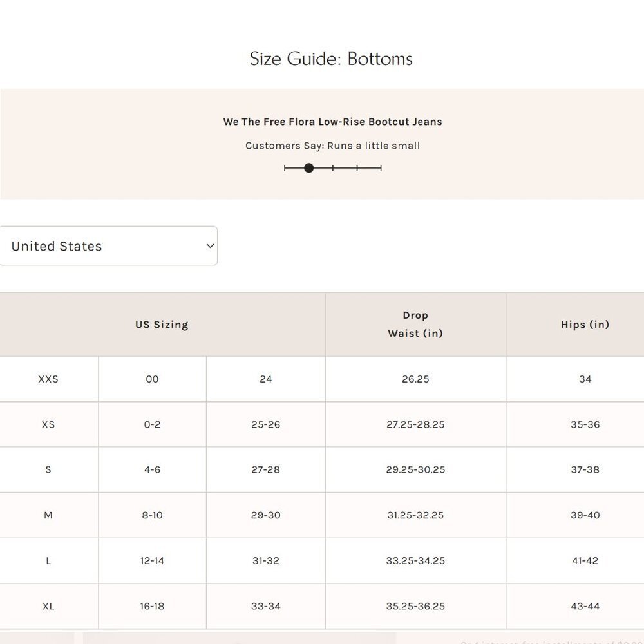Click waist size '31-32' cell
This screenshot has height=644, width=644.
(x=266, y=561)
